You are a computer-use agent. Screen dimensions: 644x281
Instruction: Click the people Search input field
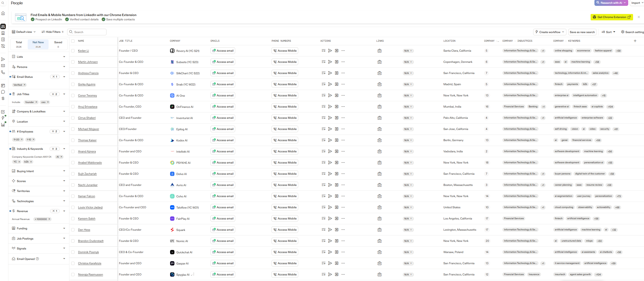tap(89, 32)
